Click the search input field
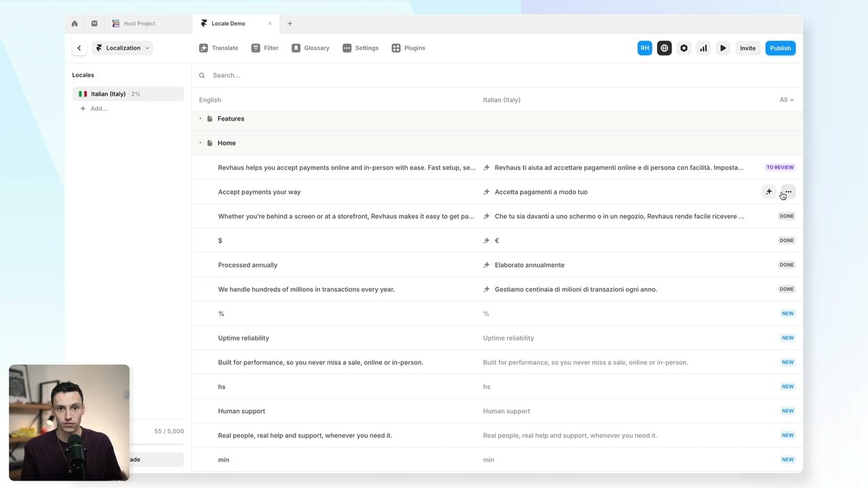The image size is (868, 488). (497, 75)
